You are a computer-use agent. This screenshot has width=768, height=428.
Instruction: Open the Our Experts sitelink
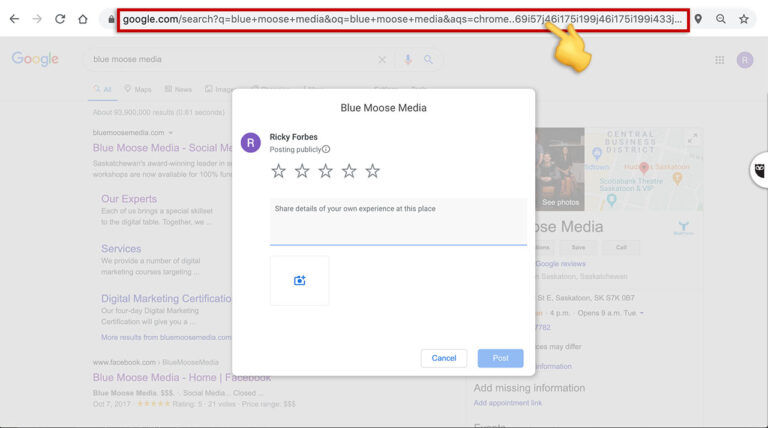[129, 199]
